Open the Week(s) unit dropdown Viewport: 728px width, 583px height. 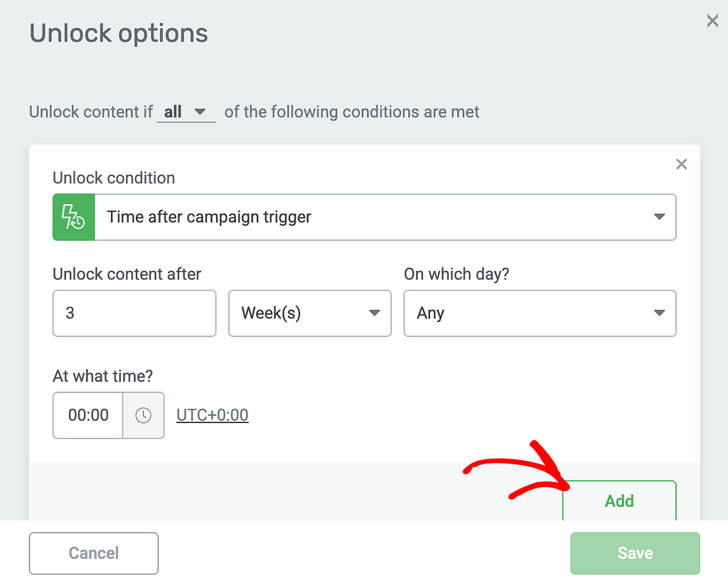[310, 314]
